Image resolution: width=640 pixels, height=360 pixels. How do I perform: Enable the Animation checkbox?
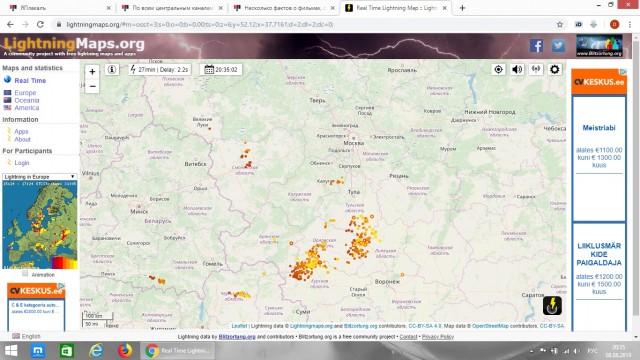click(x=25, y=274)
